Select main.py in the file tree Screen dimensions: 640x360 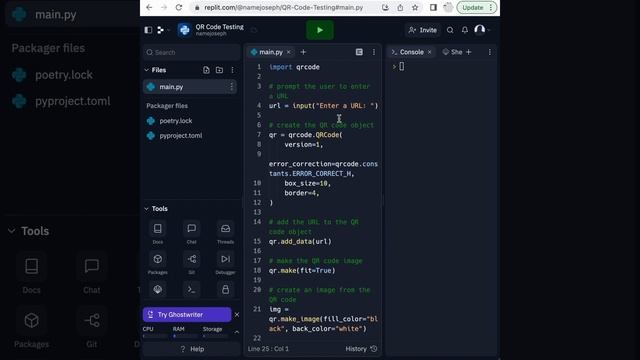click(x=190, y=87)
